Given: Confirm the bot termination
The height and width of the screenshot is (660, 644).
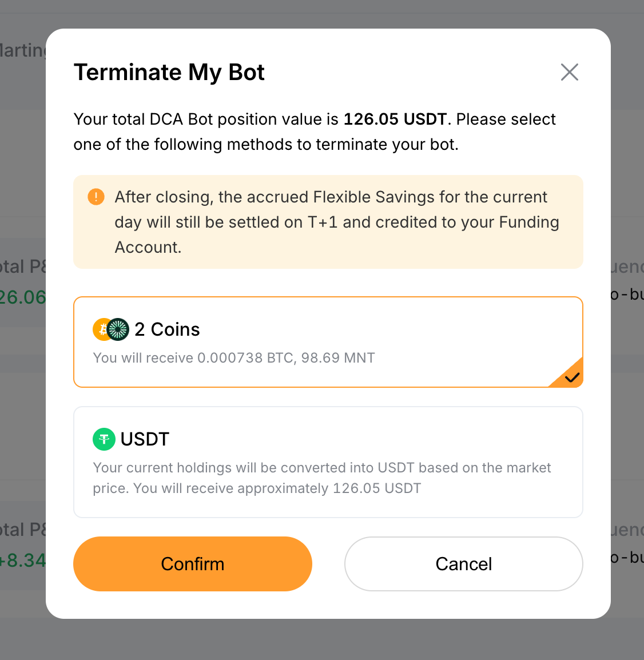Looking at the screenshot, I should [x=193, y=564].
